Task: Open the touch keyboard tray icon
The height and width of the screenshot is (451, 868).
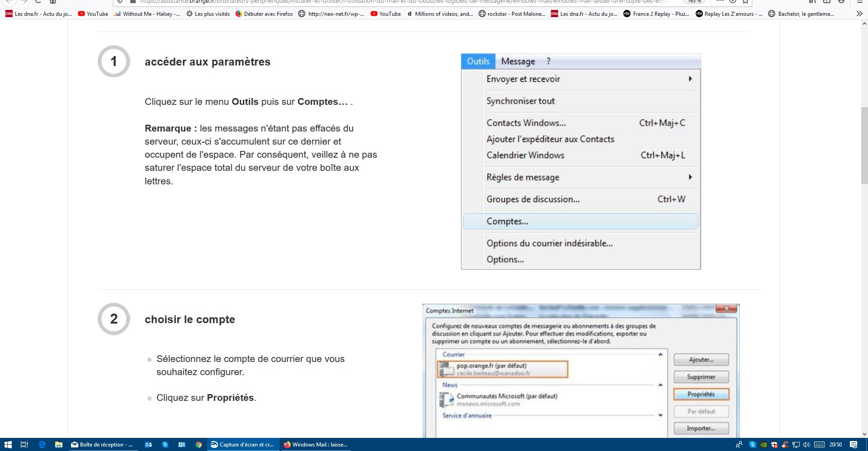Action: click(819, 445)
